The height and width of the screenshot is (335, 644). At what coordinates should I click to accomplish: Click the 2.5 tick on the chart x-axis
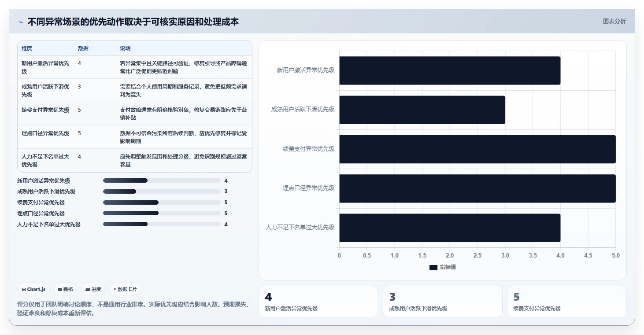477,256
